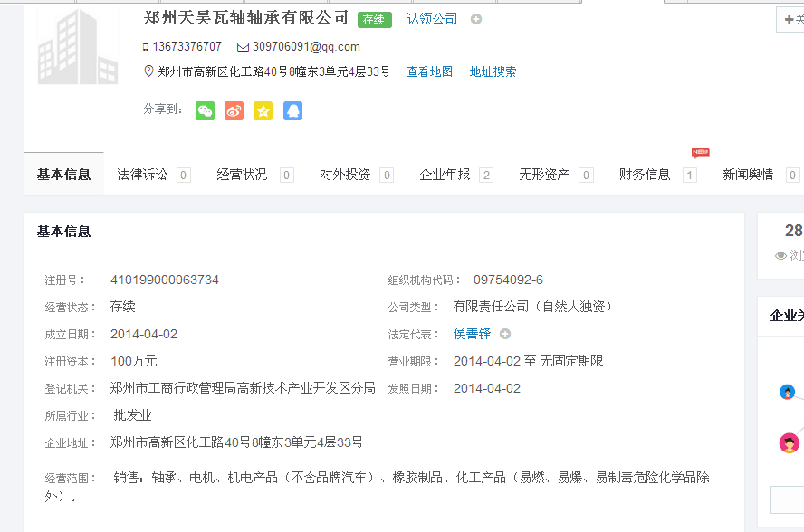This screenshot has height=532, width=804.
Task: Click plus icon next to 认领公司
Action: (x=476, y=19)
